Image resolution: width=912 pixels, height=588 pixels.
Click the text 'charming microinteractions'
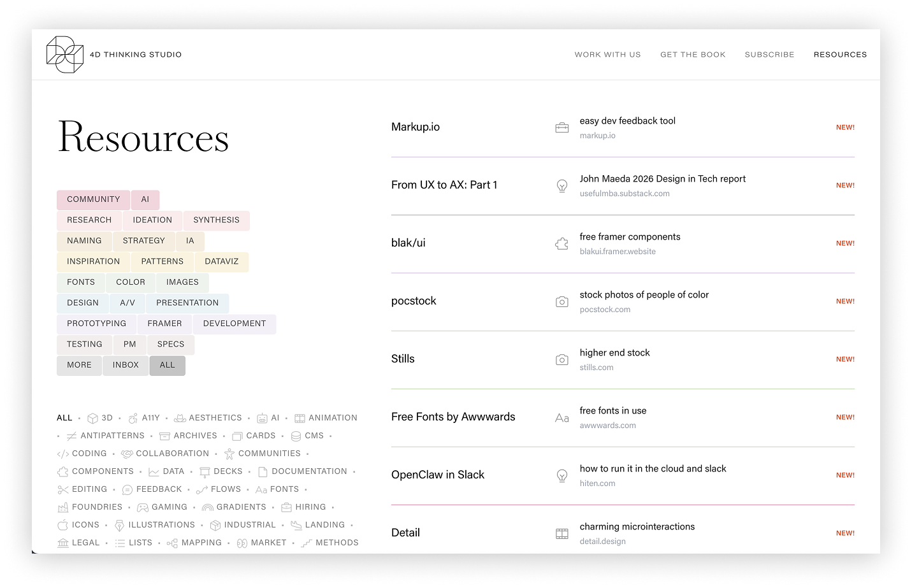[637, 527]
